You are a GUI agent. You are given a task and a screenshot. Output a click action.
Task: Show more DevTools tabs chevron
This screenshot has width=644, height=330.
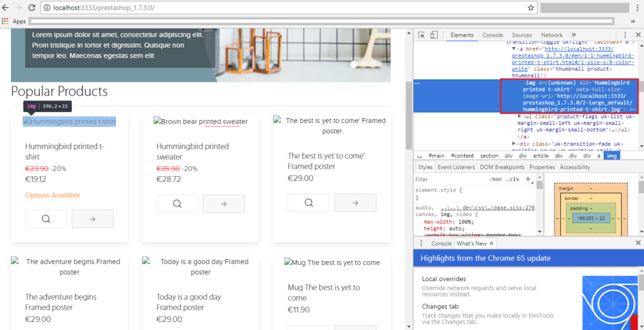574,35
